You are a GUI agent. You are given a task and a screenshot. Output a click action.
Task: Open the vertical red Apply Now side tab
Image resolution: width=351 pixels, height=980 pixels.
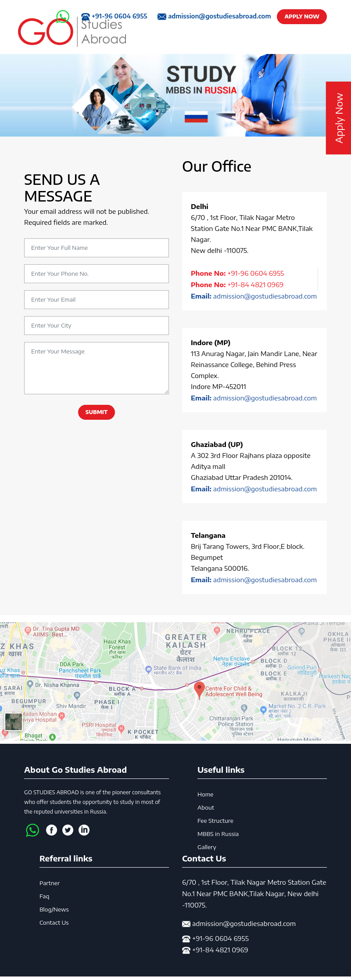click(x=338, y=118)
